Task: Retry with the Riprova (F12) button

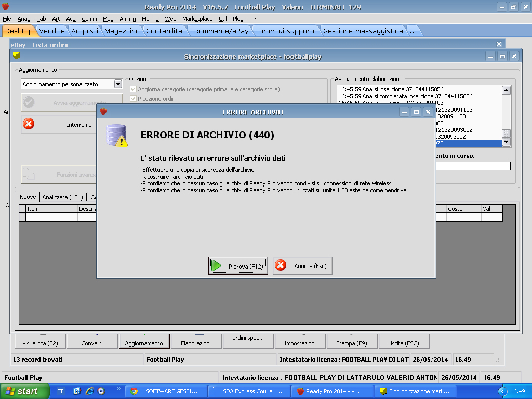Action: coord(238,265)
